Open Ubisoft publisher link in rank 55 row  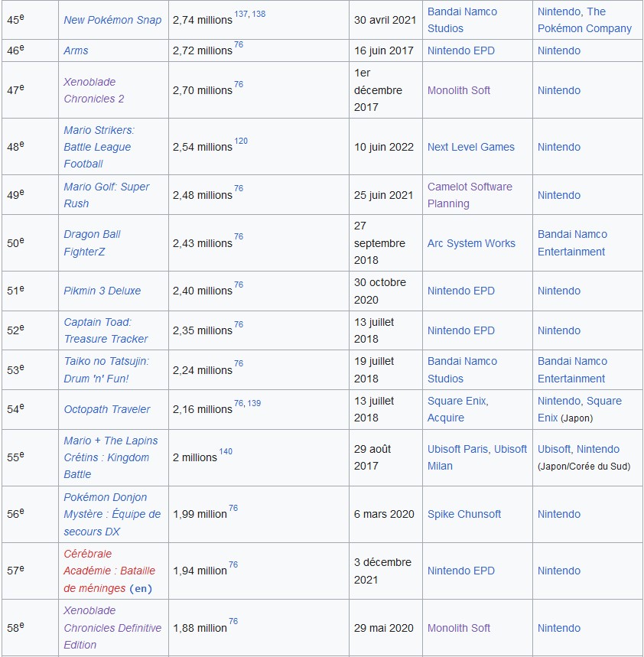tap(554, 449)
